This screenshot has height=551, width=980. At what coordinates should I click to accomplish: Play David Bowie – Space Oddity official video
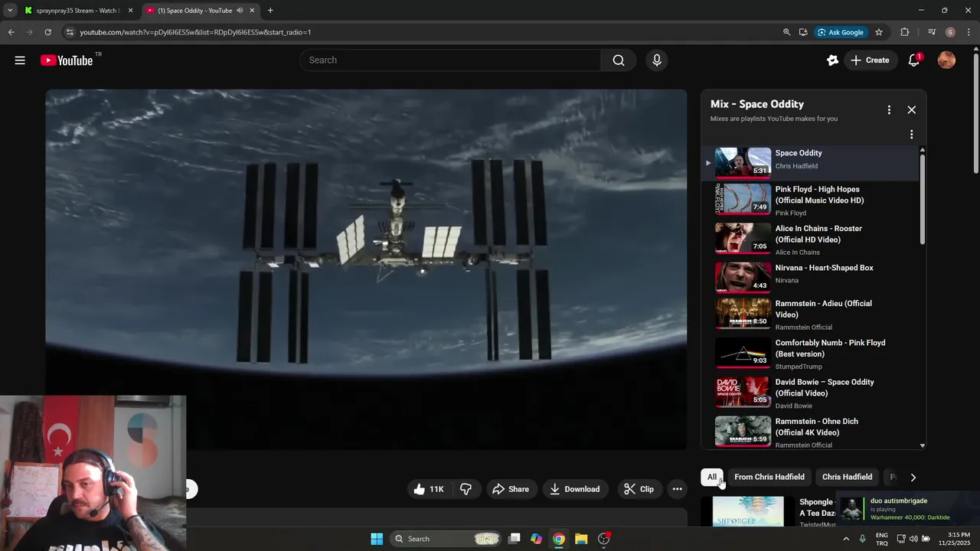(x=810, y=393)
